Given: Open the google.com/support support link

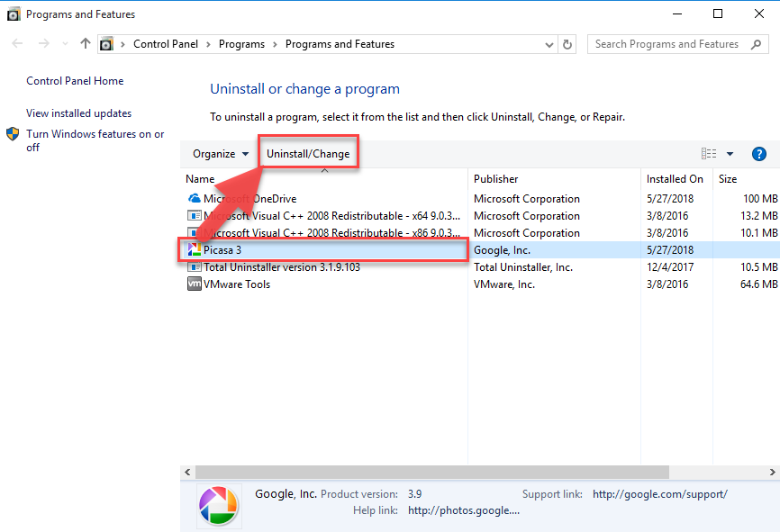Looking at the screenshot, I should coord(659,494).
